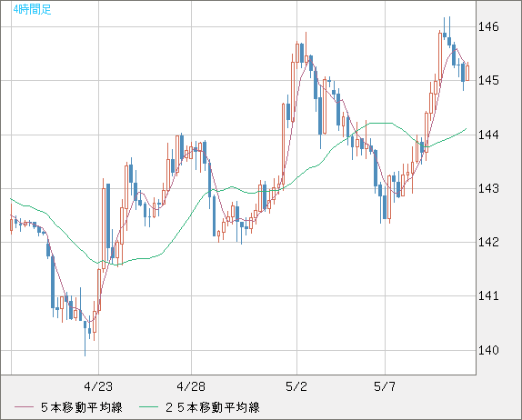Click the 4/28 date label
Viewport: 522px width, 420px height.
point(191,386)
